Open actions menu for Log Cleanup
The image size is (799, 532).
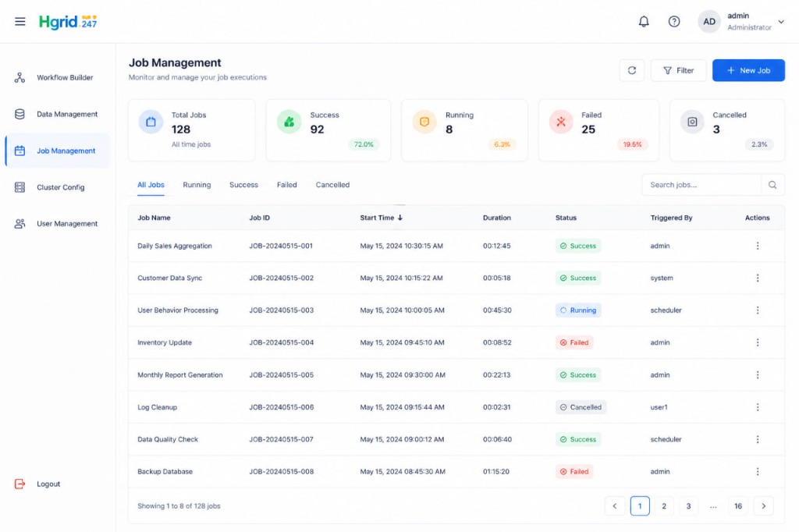[x=757, y=407]
